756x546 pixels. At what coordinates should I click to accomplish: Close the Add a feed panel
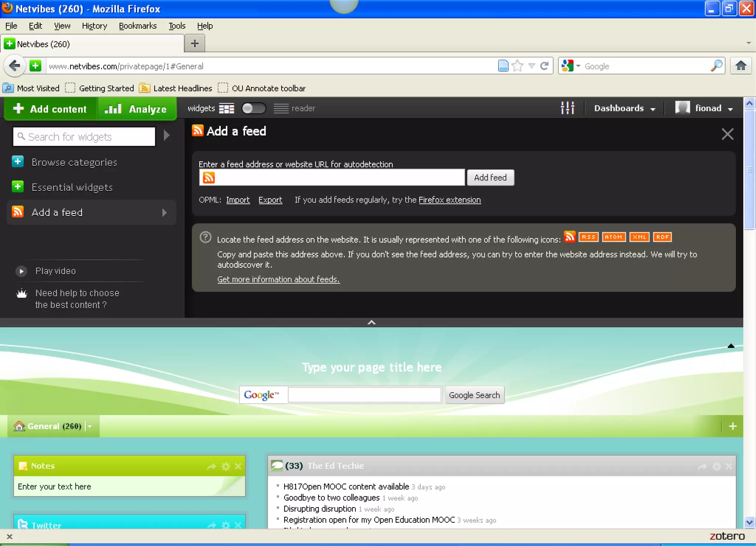coord(727,134)
